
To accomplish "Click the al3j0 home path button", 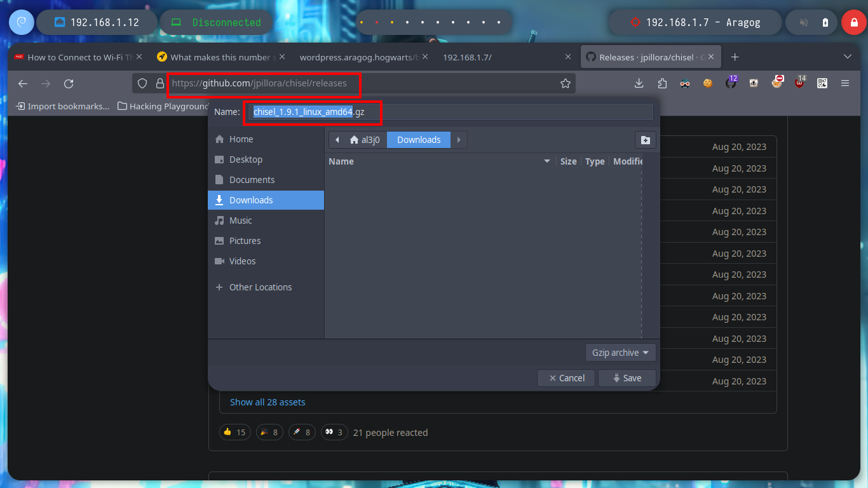I will [365, 140].
